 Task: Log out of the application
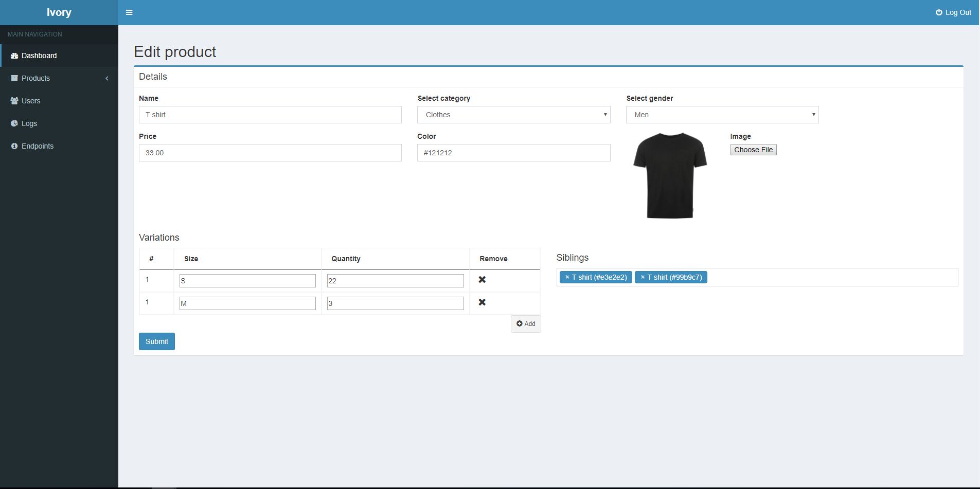click(953, 12)
